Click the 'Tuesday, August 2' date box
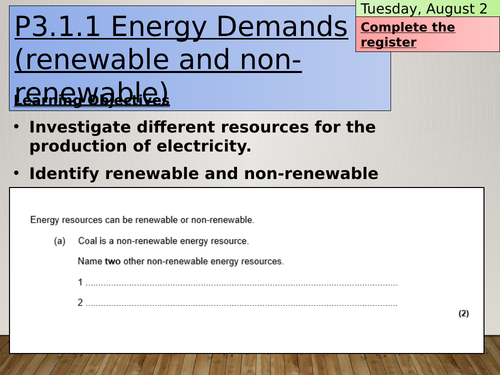 (427, 8)
